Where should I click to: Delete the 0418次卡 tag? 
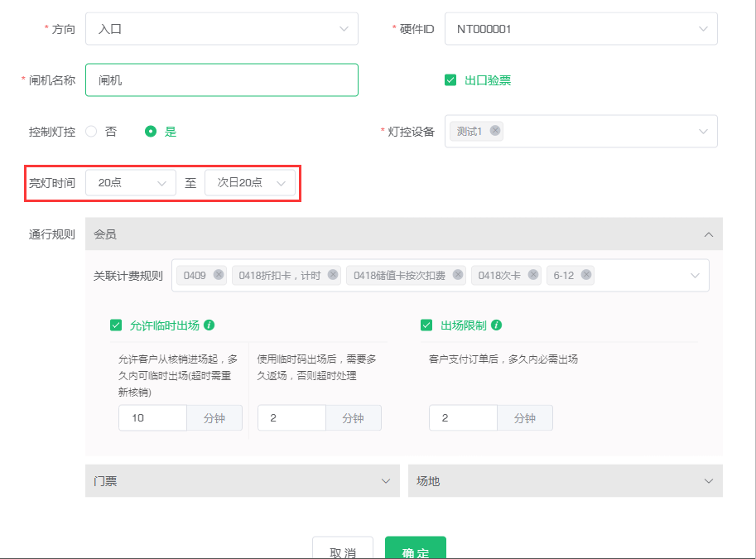pyautogui.click(x=532, y=274)
